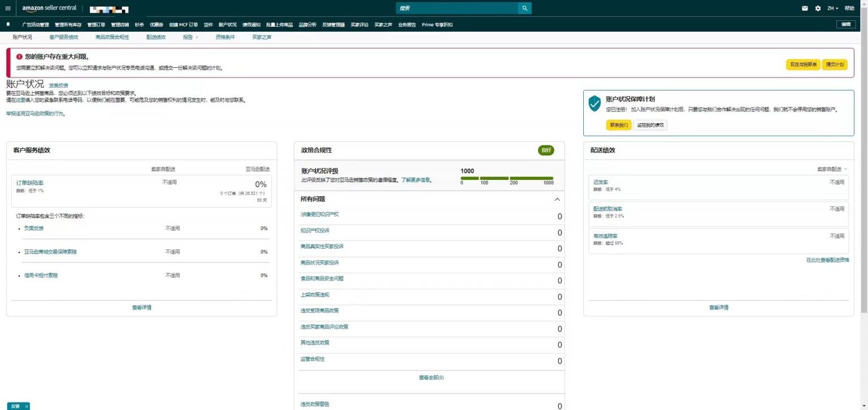Click the 查看全部(0) link
Screen dimensions: 868x410
[431, 378]
